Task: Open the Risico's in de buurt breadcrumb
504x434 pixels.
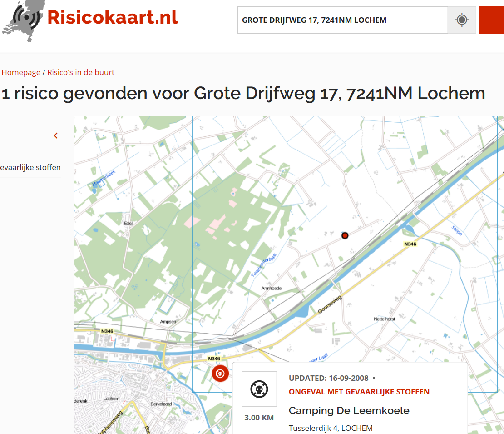Action: pos(81,72)
